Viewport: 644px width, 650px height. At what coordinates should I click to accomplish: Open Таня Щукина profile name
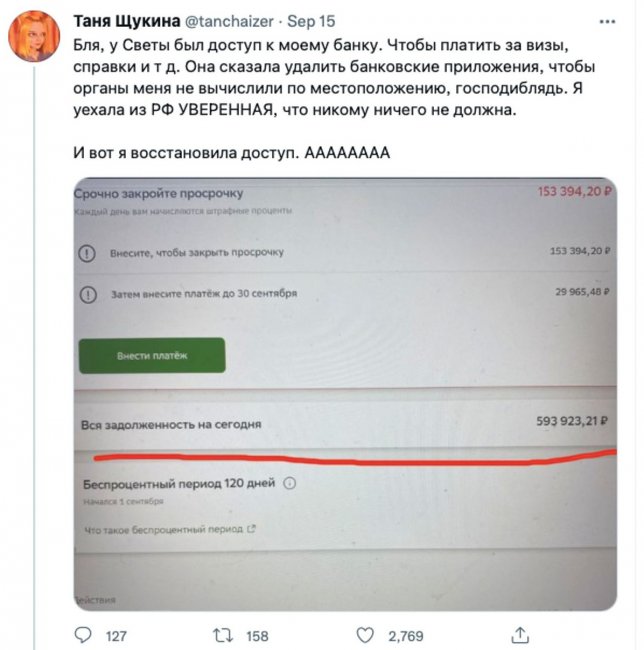(x=127, y=21)
